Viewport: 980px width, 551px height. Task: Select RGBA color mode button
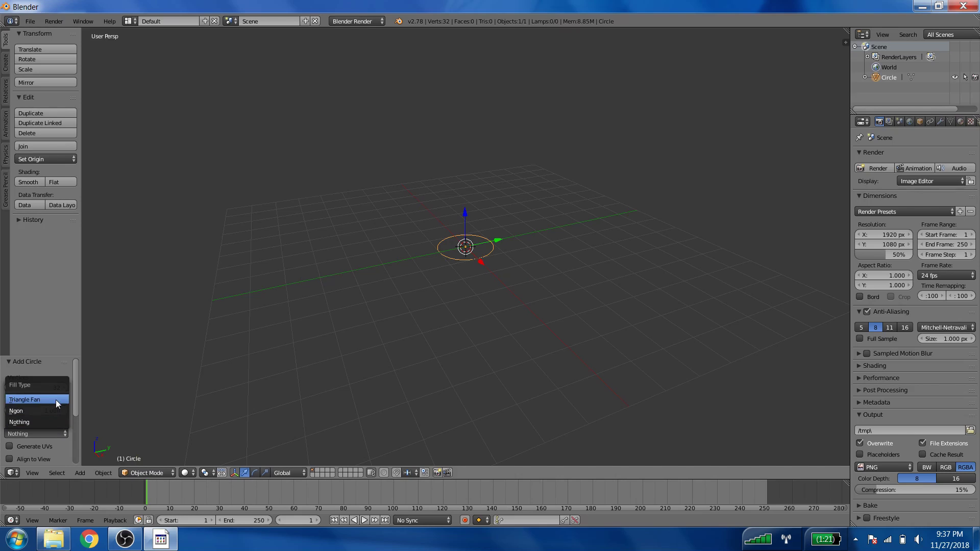click(965, 467)
